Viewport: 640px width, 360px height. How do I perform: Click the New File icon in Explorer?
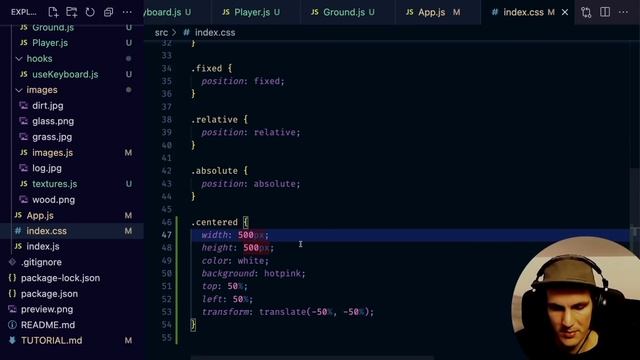(x=53, y=12)
